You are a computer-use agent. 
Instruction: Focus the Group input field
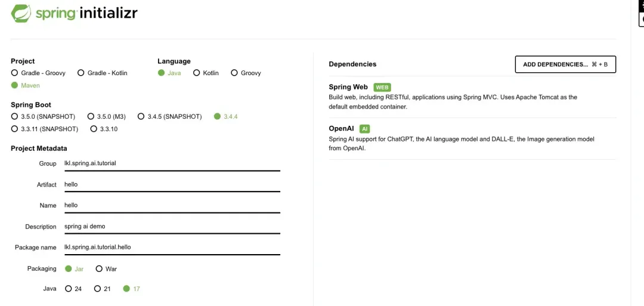tap(172, 163)
